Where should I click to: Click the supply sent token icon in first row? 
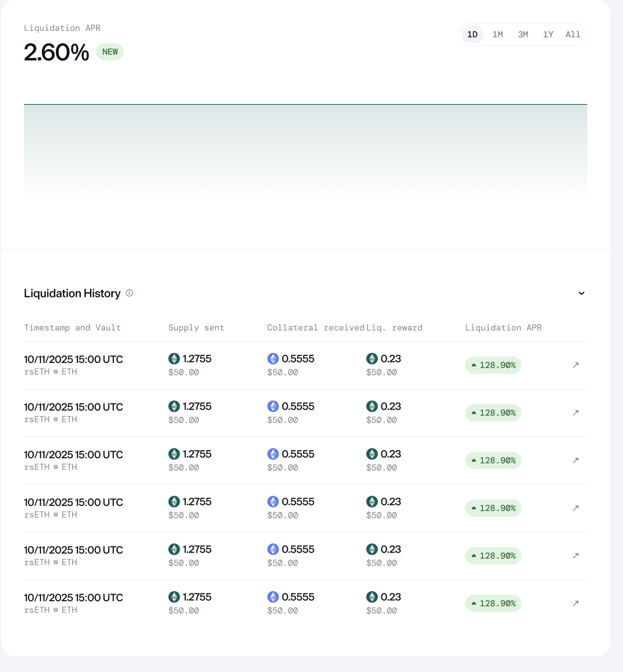click(174, 359)
